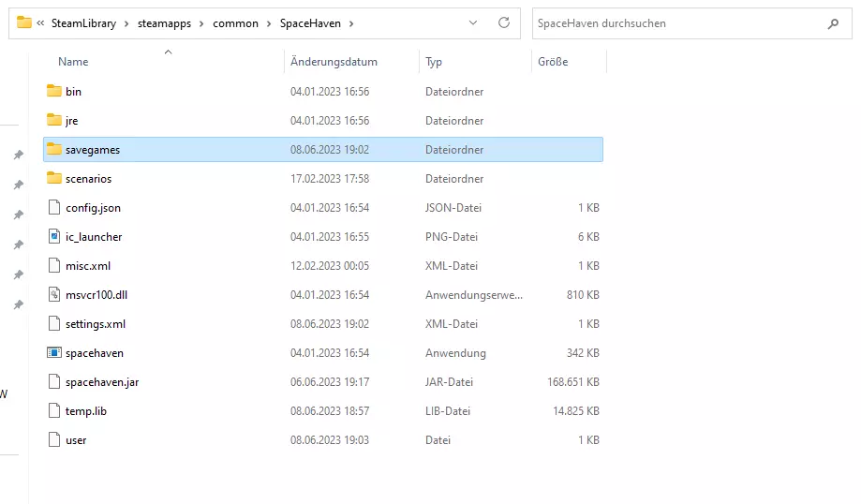861x504 pixels.
Task: Select the settings.xml file name
Action: (96, 324)
